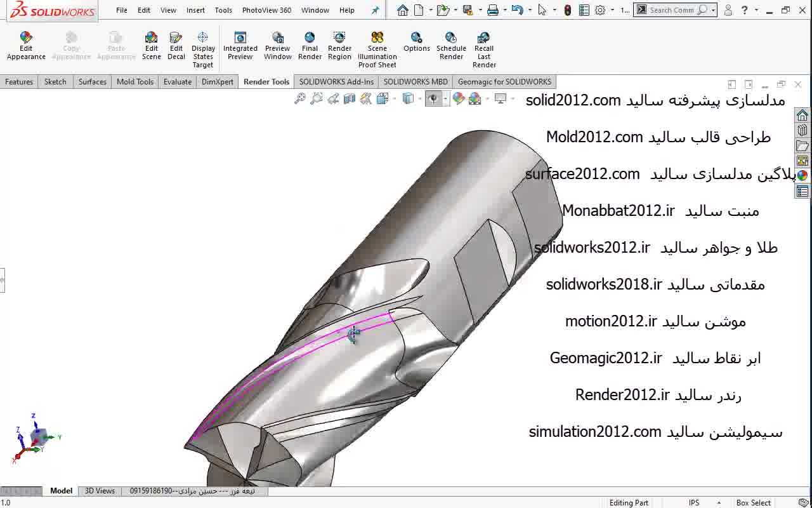
Task: Open PhotoView 360 Options
Action: pyautogui.click(x=417, y=43)
